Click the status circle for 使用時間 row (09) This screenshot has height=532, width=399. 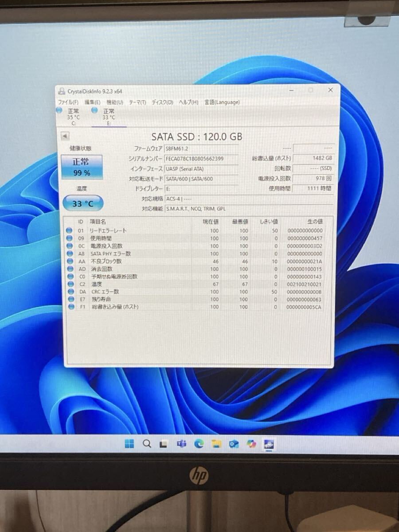pos(69,238)
